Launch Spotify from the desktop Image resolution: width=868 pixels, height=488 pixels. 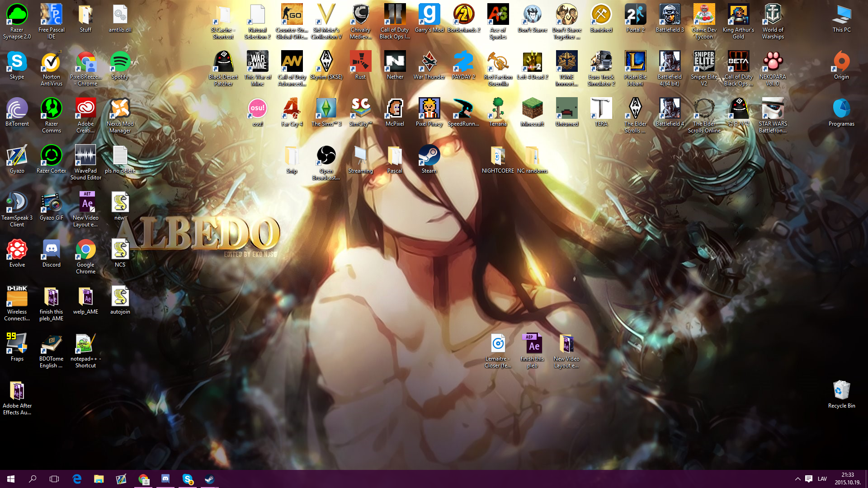[120, 65]
